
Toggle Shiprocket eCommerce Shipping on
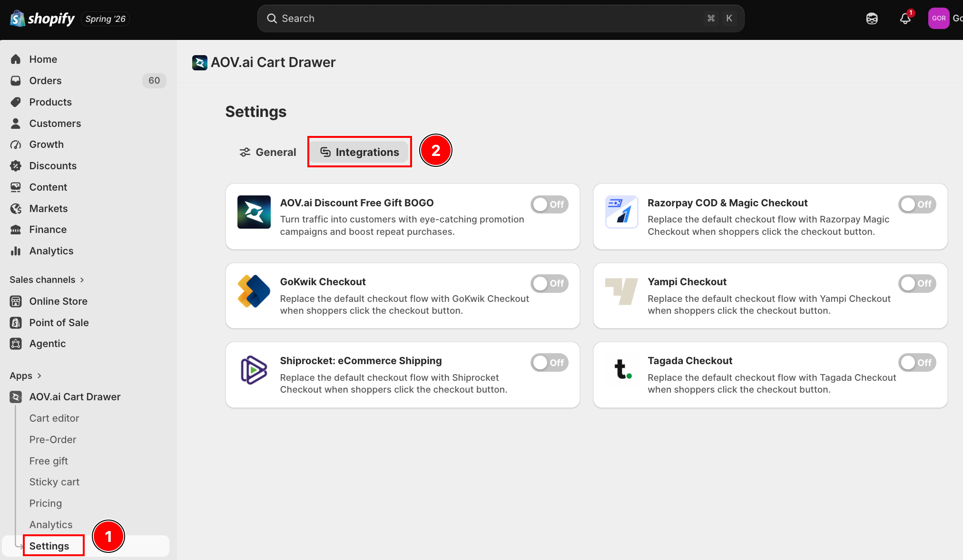pos(550,363)
